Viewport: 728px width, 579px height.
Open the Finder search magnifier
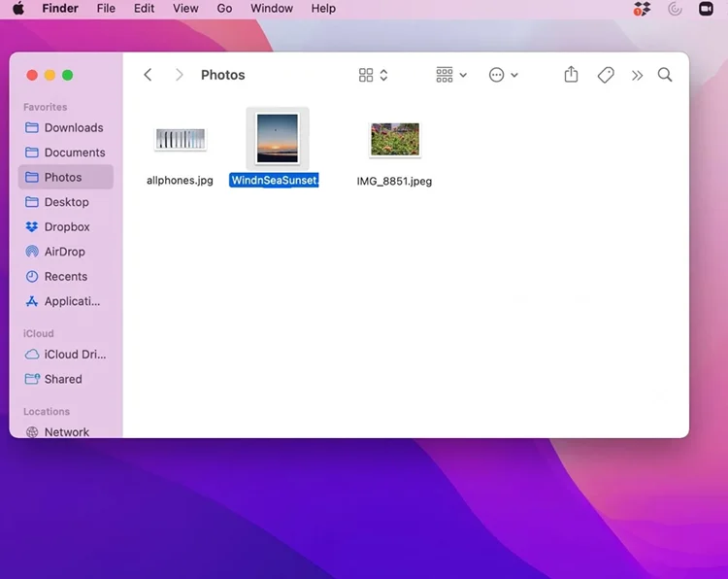[665, 75]
